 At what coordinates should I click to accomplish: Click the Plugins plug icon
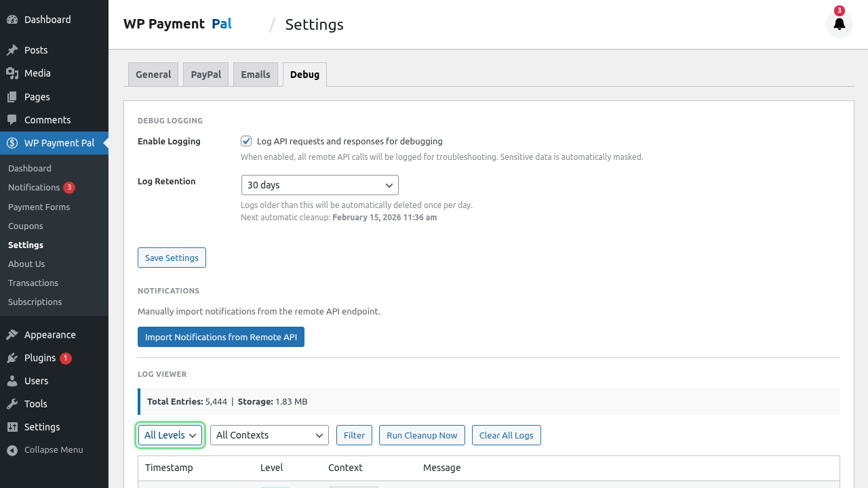tap(12, 357)
